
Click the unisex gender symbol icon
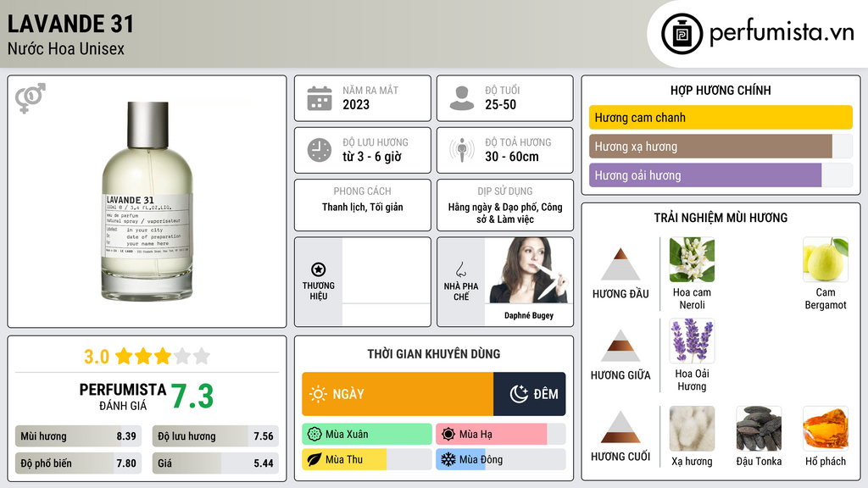coord(31,98)
